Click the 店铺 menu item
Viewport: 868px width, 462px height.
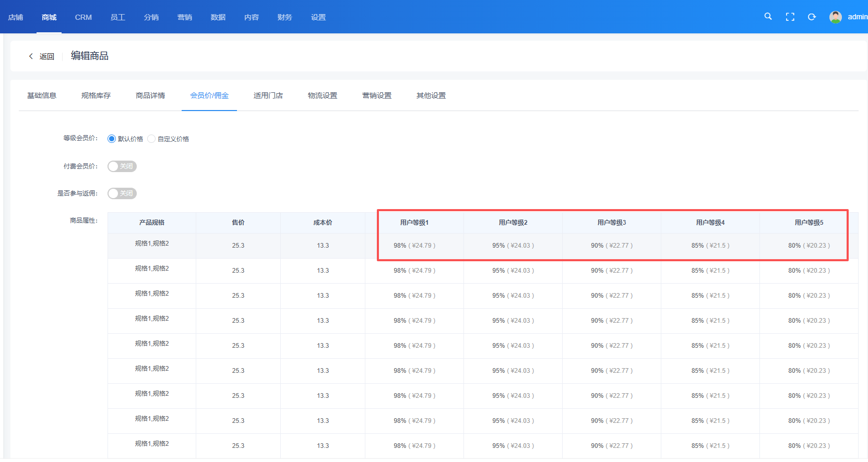(16, 17)
